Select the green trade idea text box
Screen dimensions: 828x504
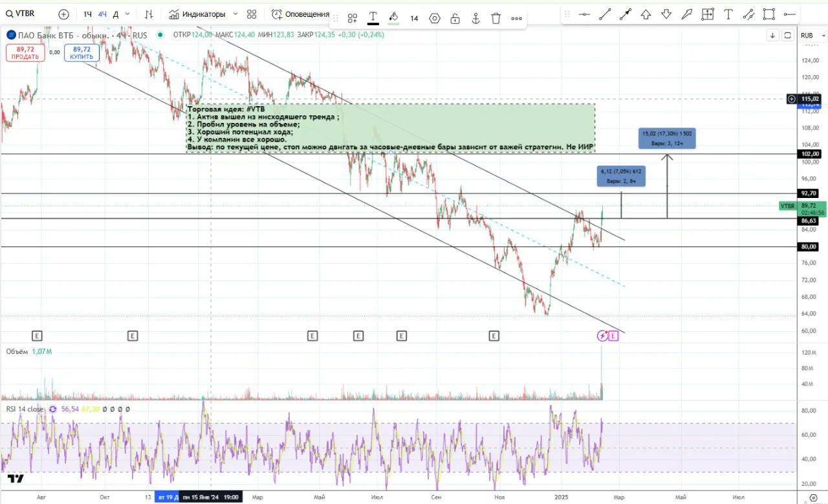click(391, 128)
